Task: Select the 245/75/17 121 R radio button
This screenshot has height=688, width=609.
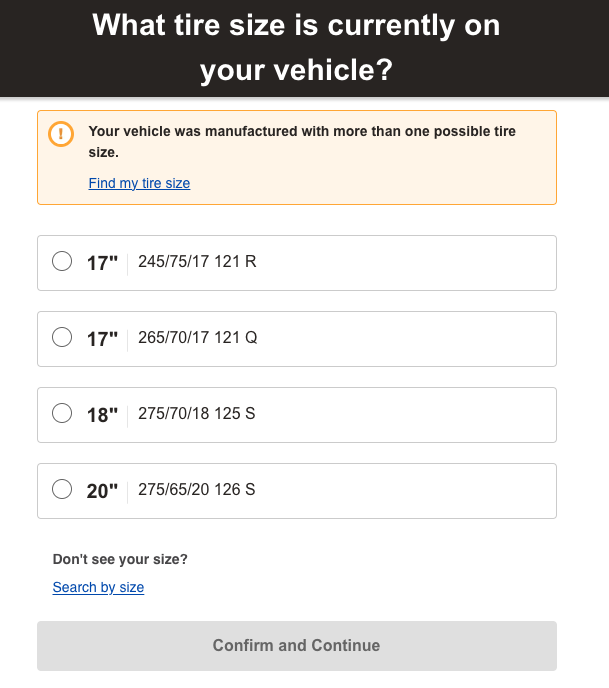Action: (x=62, y=261)
